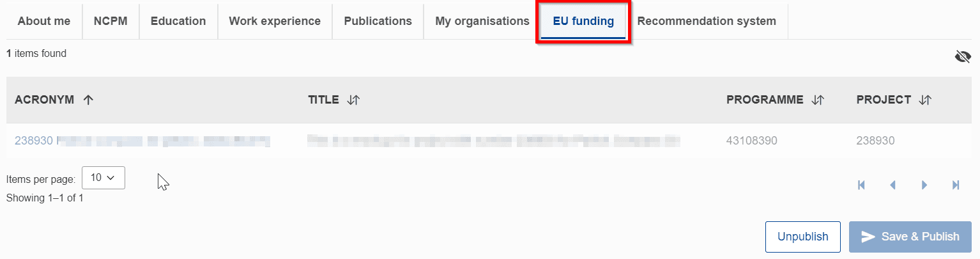This screenshot has width=980, height=259.
Task: Open the Items per page dropdown
Action: pyautogui.click(x=103, y=178)
